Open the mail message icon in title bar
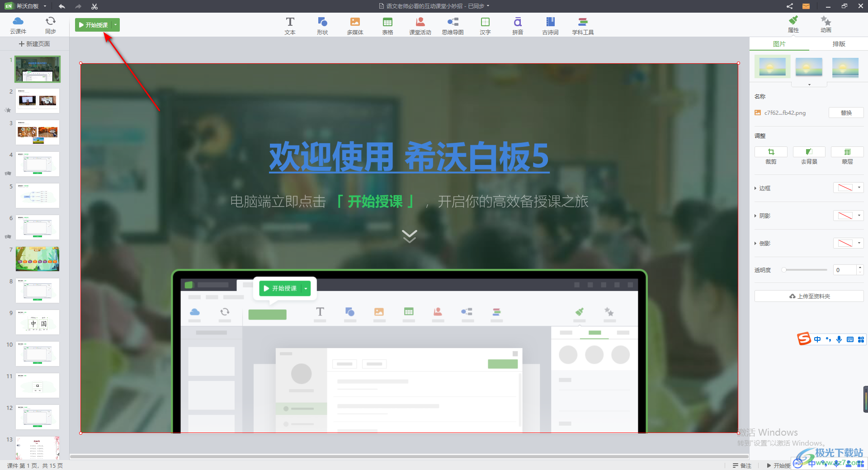The width and height of the screenshot is (868, 470). [806, 6]
